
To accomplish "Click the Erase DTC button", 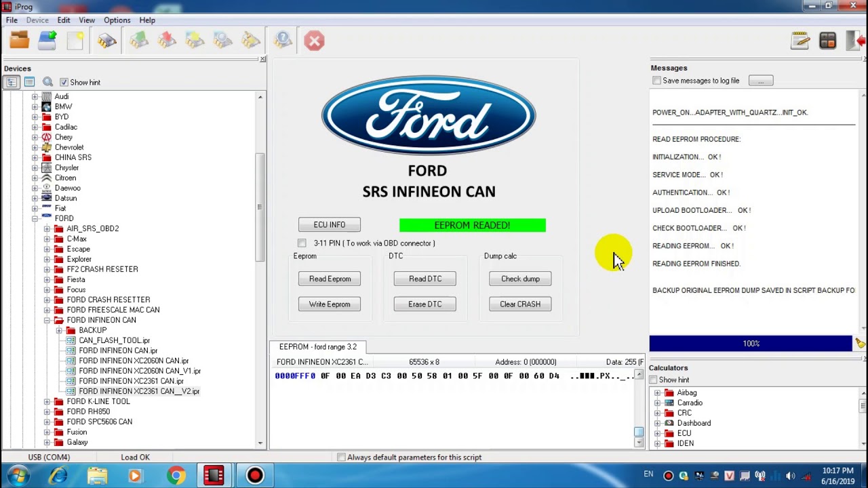I will point(425,304).
